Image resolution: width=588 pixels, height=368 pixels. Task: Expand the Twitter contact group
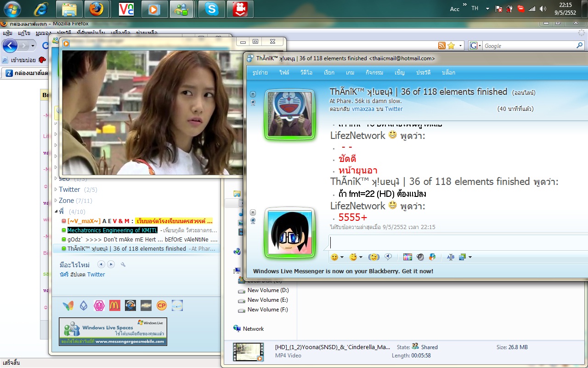56,190
